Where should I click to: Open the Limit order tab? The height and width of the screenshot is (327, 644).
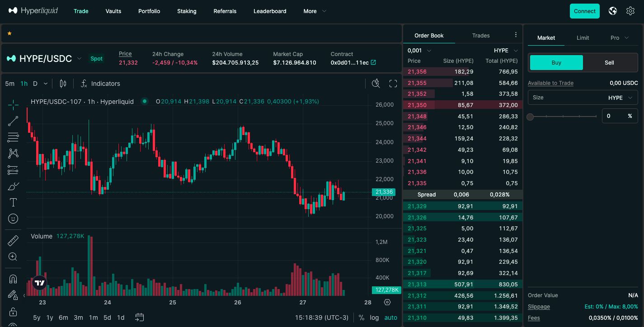pos(583,38)
